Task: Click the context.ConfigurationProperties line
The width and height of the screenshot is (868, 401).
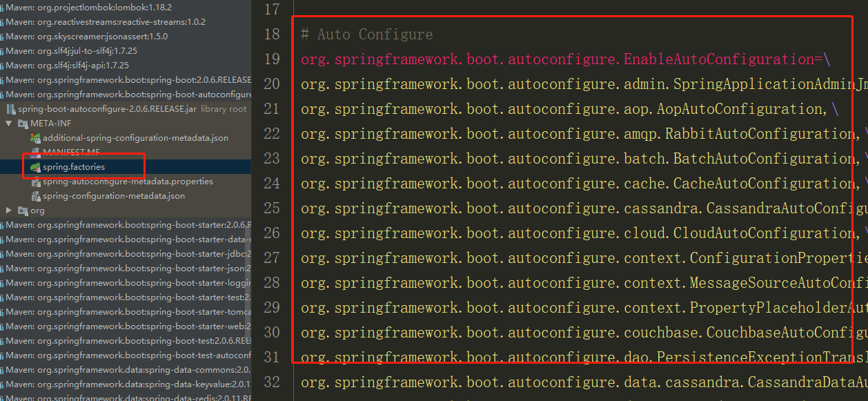Action: [584, 258]
